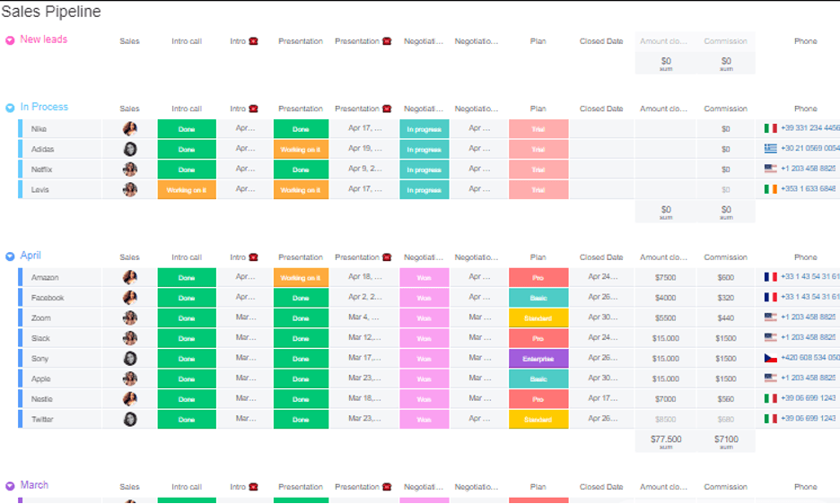
Task: Click the Italy flag in Nike row
Action: (770, 129)
